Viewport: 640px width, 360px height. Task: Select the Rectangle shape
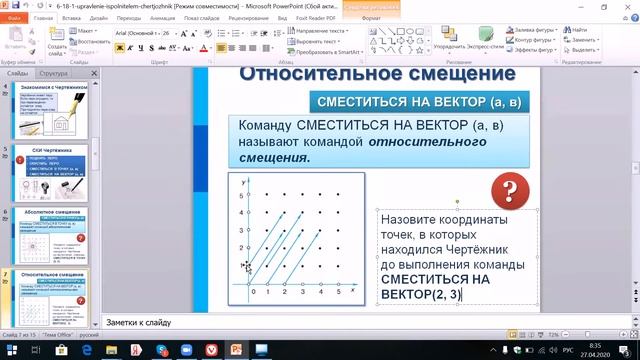(x=401, y=31)
